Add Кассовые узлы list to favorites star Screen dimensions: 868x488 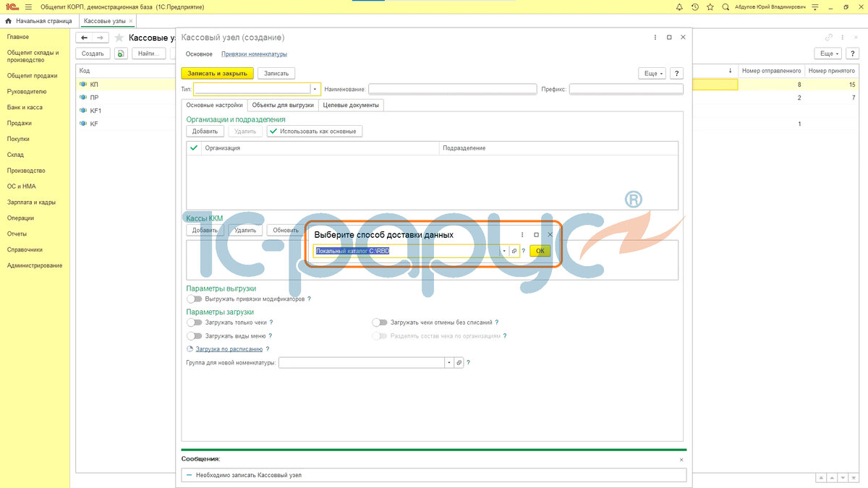[x=118, y=37]
